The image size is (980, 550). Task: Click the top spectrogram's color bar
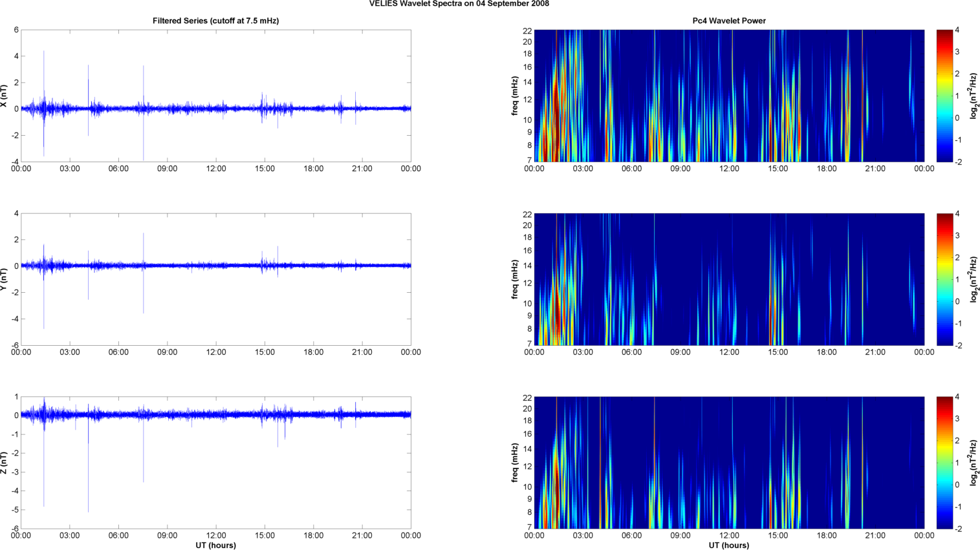click(944, 96)
